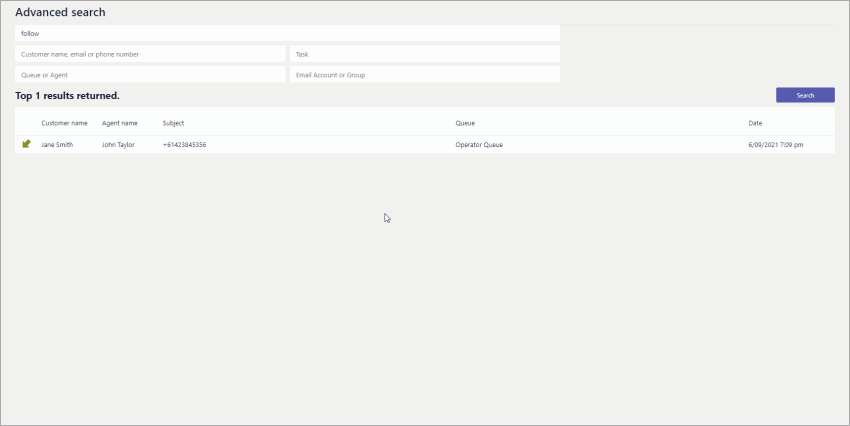The height and width of the screenshot is (426, 850).
Task: Focus the keyword field containing 'follow'
Action: 287,33
